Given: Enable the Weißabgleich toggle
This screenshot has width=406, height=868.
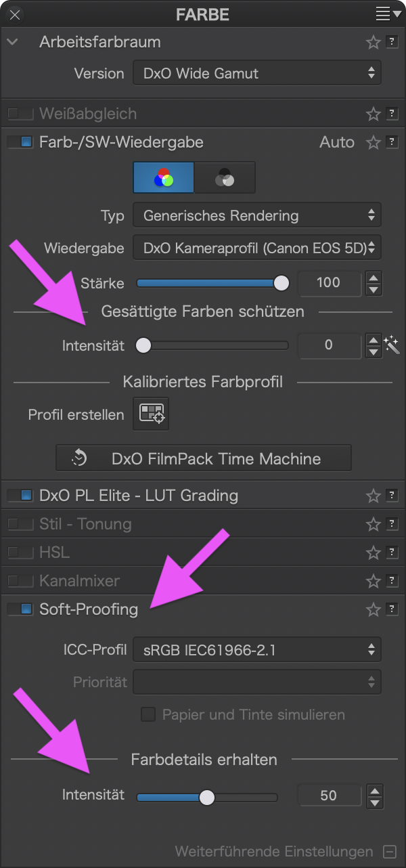Looking at the screenshot, I should pyautogui.click(x=20, y=114).
